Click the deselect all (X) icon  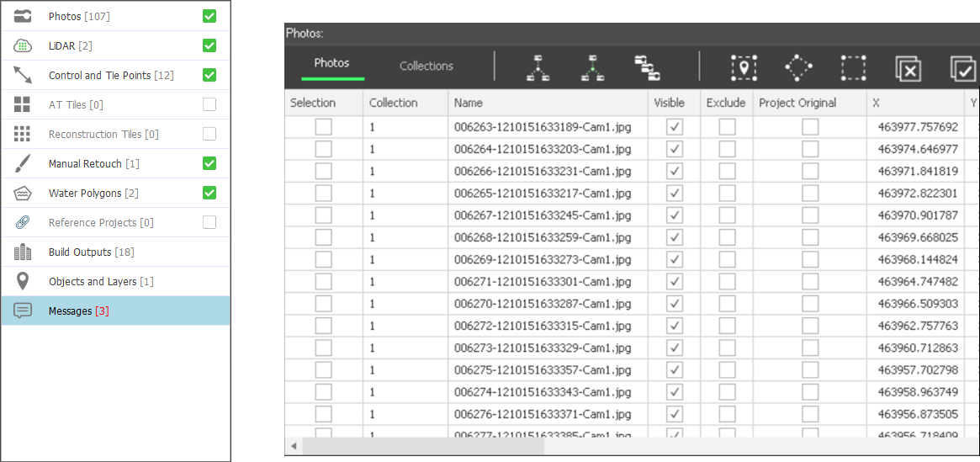point(908,68)
